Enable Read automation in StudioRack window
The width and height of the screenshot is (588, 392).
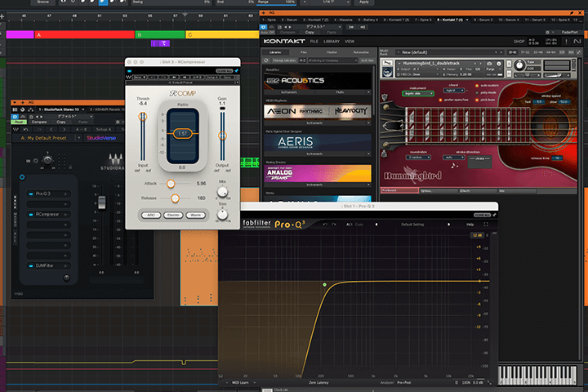[19, 122]
